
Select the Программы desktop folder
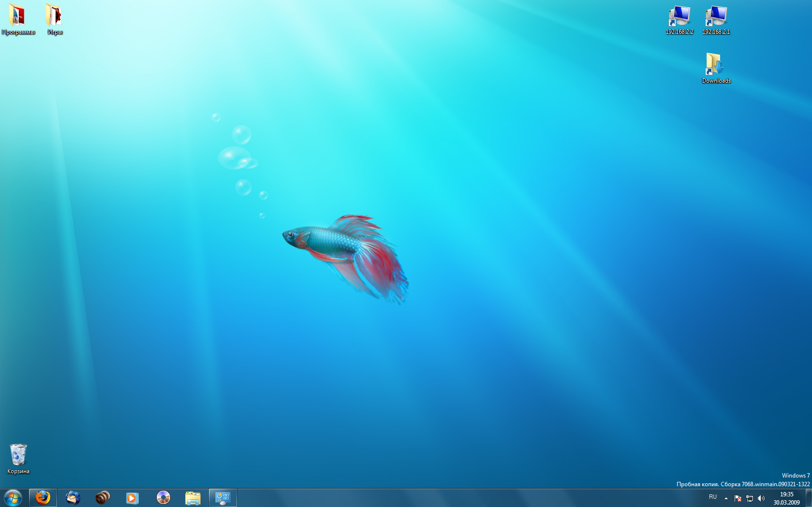[x=18, y=19]
